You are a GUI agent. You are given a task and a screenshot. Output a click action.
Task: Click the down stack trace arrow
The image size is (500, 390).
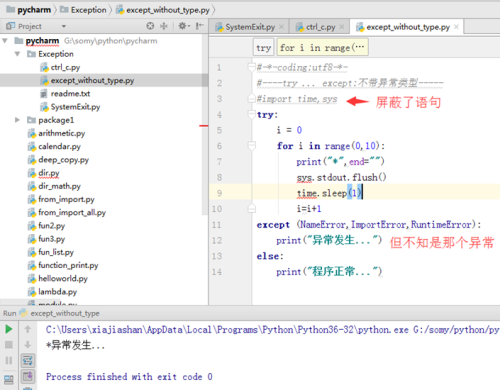coord(28,345)
